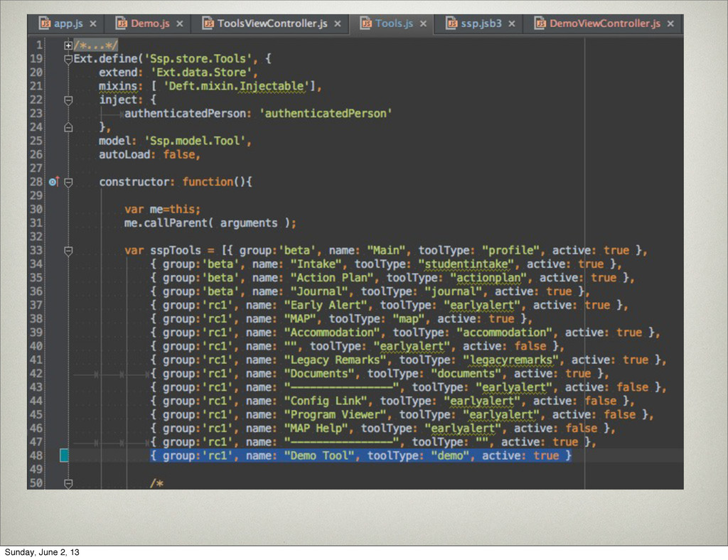Click the file icon on ssp.jsb3 tab

pyautogui.click(x=451, y=23)
